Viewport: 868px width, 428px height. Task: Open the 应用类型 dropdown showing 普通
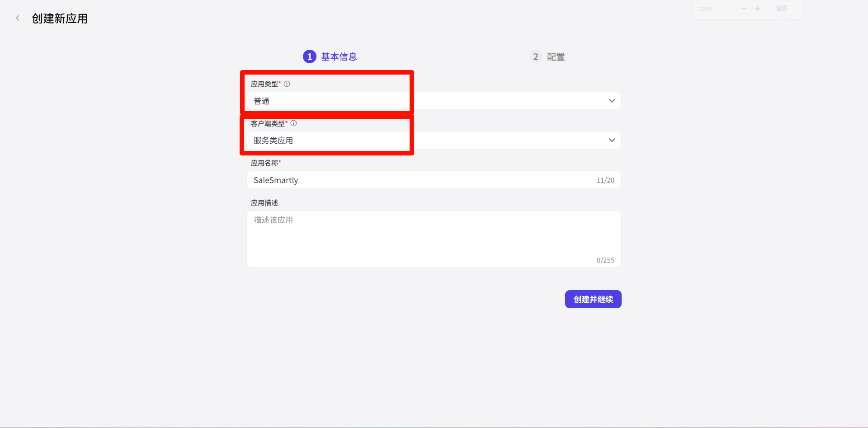433,101
